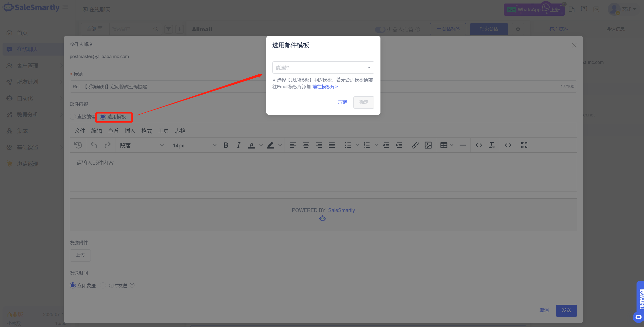Click the Bold formatting icon
Image resolution: width=644 pixels, height=327 pixels.
[226, 145]
